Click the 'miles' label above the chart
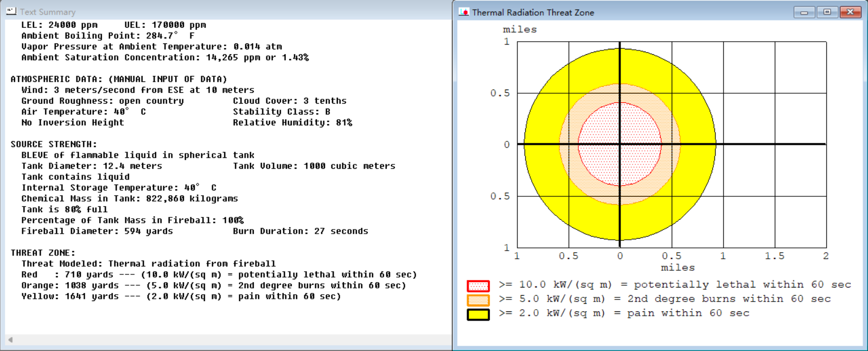Viewport: 868px width, 351px height. click(x=520, y=29)
